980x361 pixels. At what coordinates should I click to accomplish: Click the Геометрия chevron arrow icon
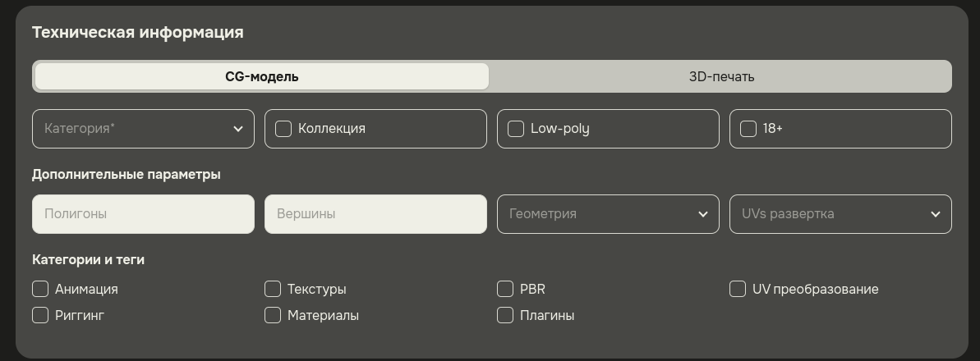click(703, 214)
